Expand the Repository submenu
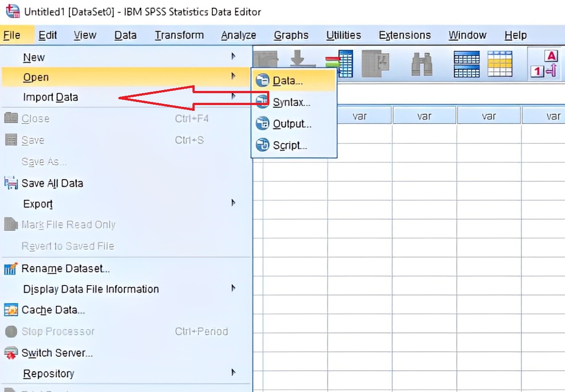The width and height of the screenshot is (565, 392). [126, 373]
